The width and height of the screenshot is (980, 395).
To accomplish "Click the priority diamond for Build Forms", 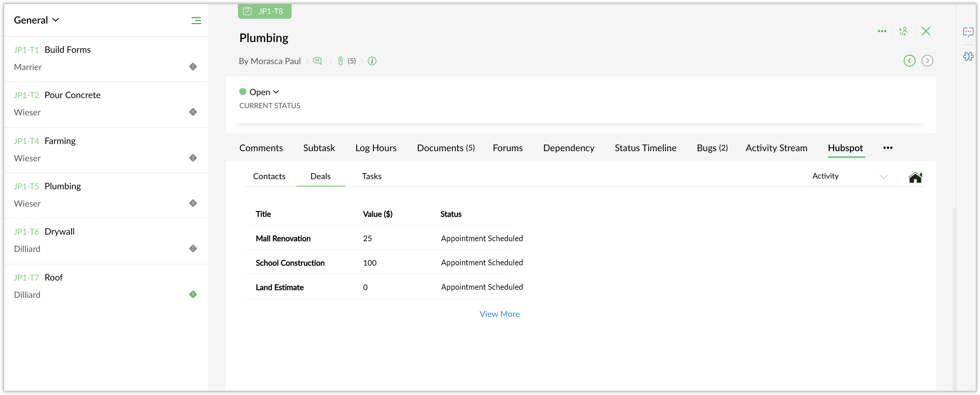I will coord(193,67).
